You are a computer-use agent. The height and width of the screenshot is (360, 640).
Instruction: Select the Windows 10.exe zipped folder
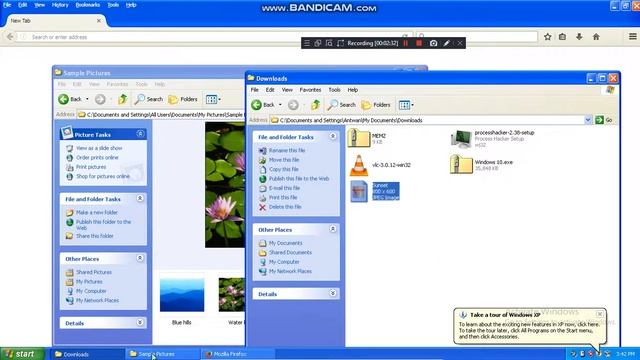[x=481, y=165]
